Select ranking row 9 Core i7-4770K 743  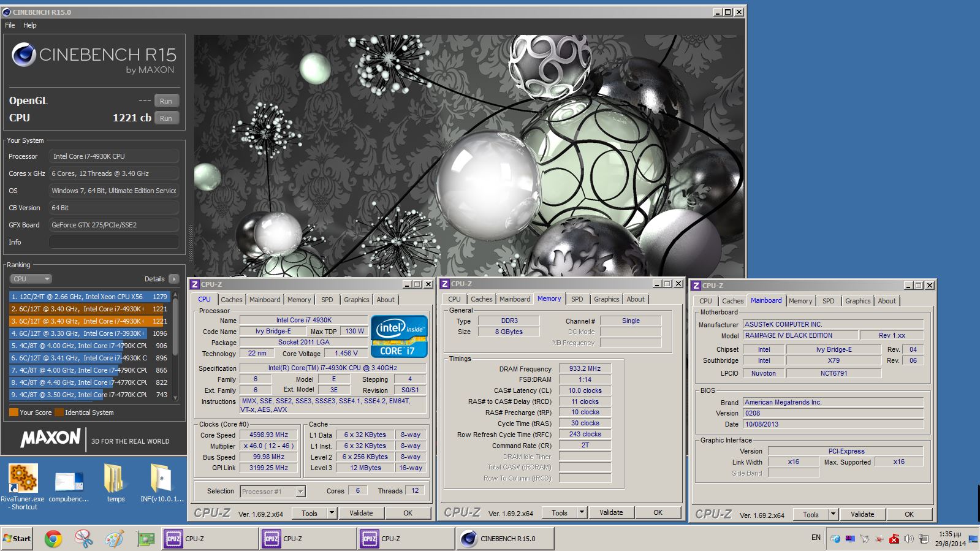click(x=89, y=395)
